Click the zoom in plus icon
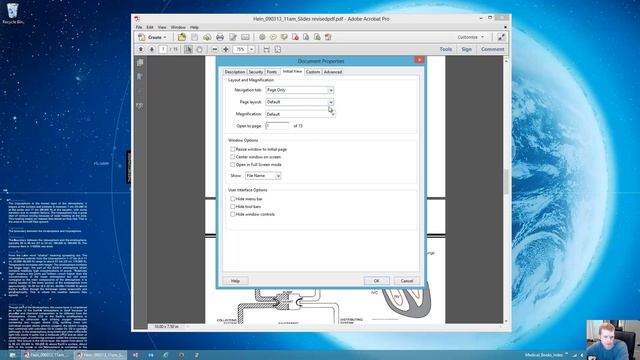The height and width of the screenshot is (360, 640). pyautogui.click(x=226, y=49)
